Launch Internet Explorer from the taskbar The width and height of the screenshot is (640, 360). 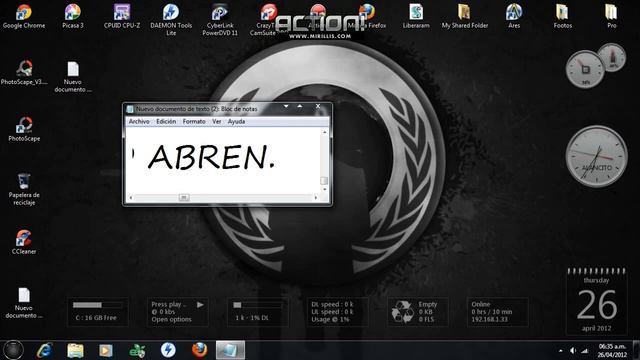pyautogui.click(x=44, y=350)
